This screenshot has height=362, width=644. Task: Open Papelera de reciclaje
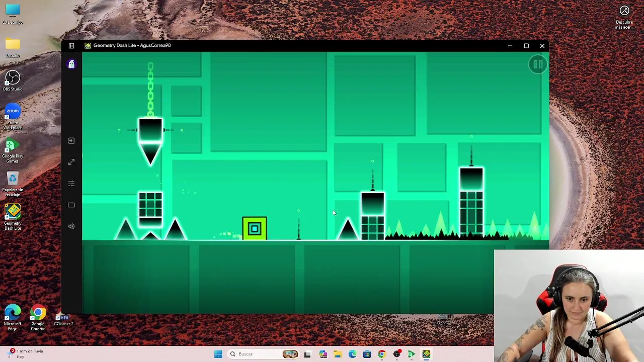click(x=13, y=184)
